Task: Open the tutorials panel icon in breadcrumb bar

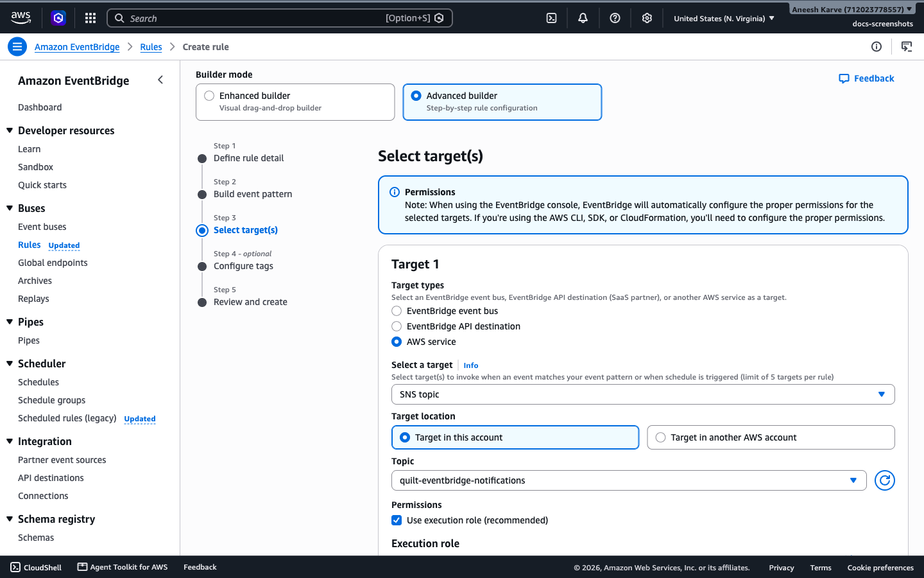Action: tap(907, 46)
